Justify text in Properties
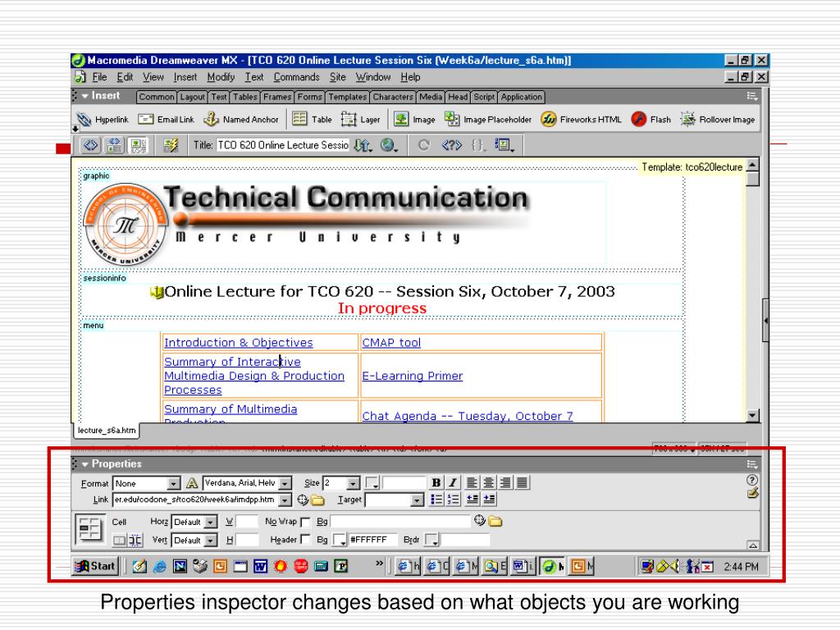The height and width of the screenshot is (630, 840). point(522,482)
